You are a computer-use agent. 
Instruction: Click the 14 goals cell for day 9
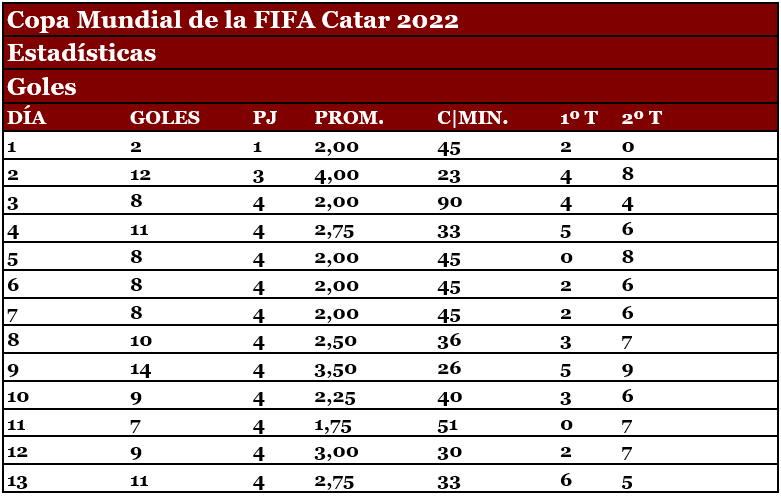(x=141, y=368)
